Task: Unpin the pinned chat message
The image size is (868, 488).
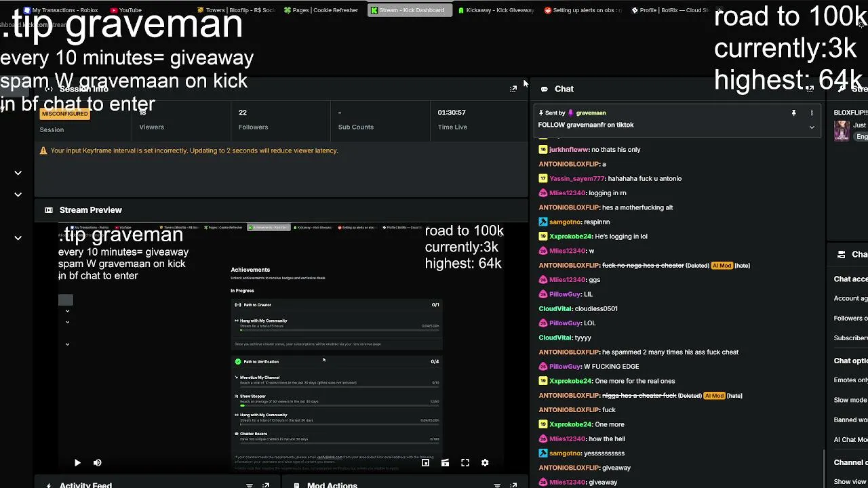Action: (x=793, y=113)
